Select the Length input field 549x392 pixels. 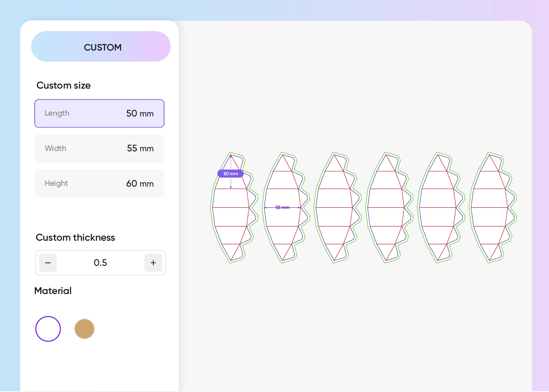pos(99,113)
